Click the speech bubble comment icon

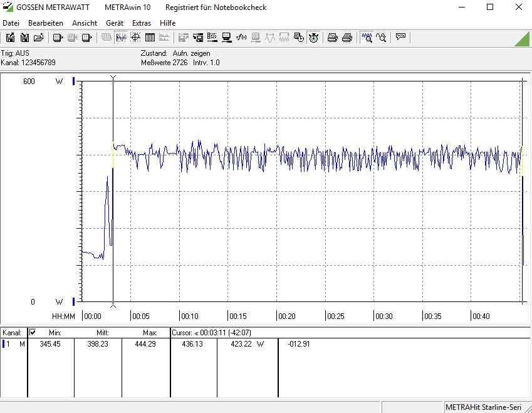point(400,38)
